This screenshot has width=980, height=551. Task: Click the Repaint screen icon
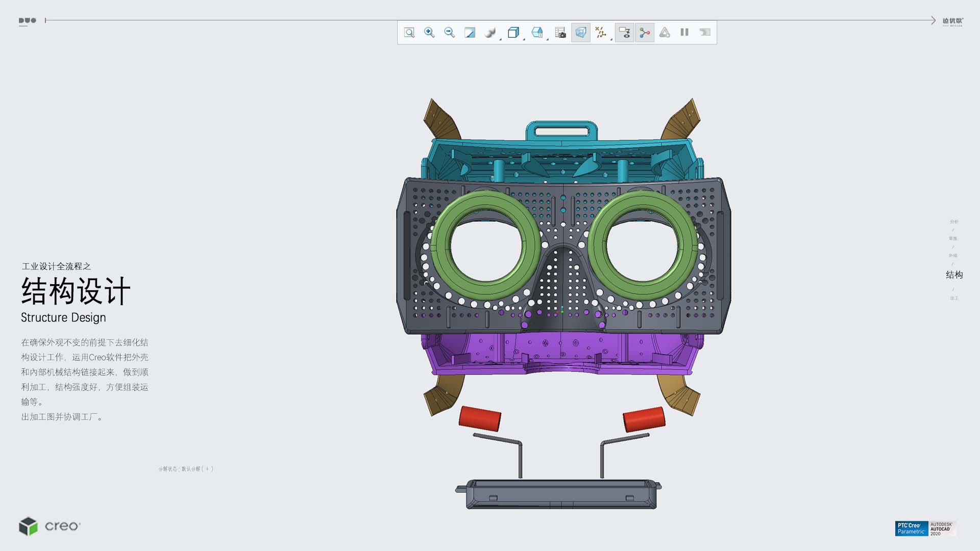(470, 33)
